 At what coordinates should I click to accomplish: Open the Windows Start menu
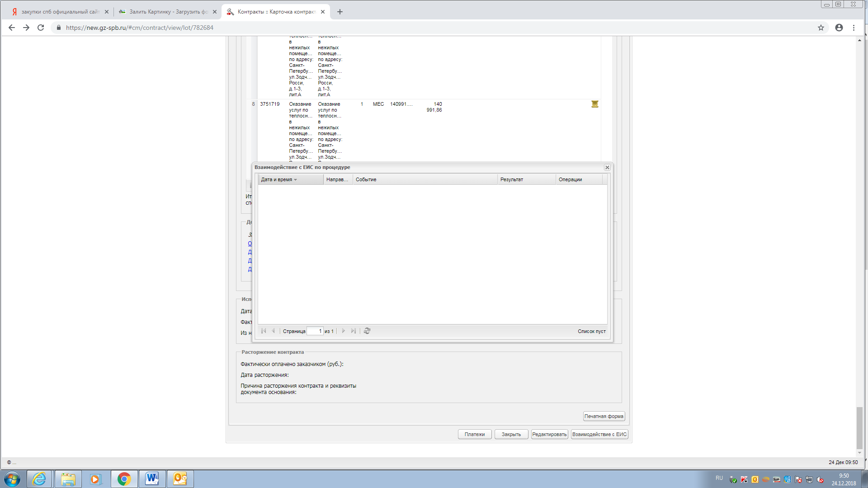tap(12, 479)
